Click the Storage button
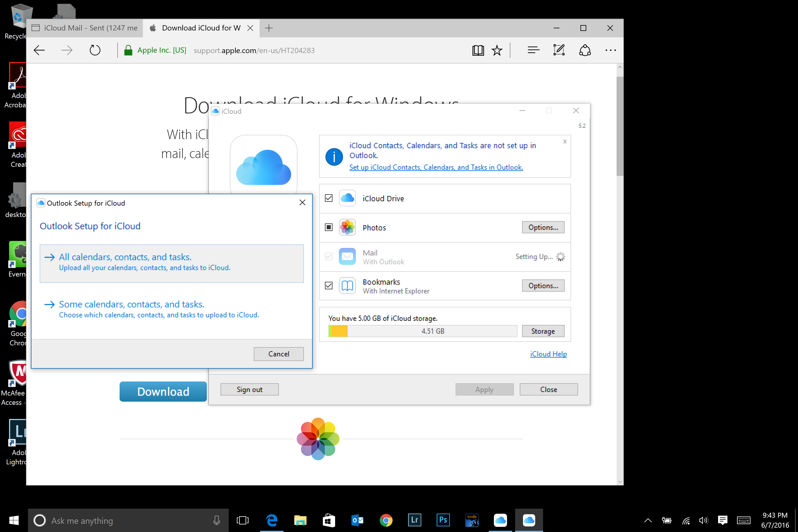Image resolution: width=798 pixels, height=532 pixels. (x=543, y=331)
